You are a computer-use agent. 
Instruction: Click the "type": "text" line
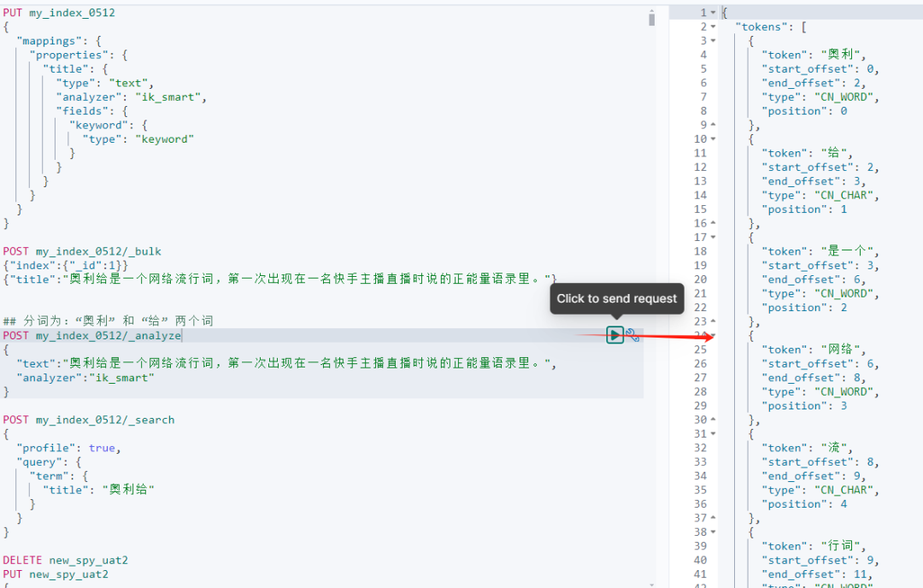coord(105,83)
